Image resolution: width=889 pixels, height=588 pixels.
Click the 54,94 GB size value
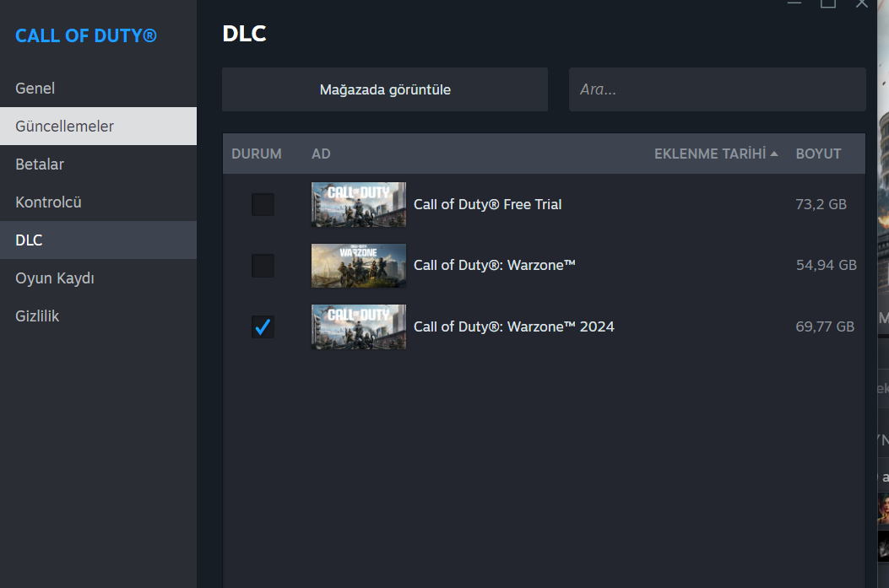tap(826, 265)
